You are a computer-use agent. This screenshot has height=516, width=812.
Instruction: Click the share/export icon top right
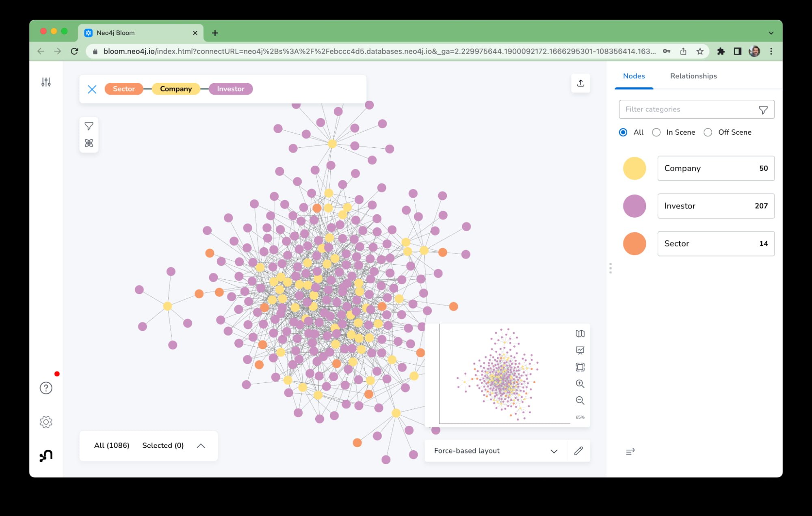point(580,83)
